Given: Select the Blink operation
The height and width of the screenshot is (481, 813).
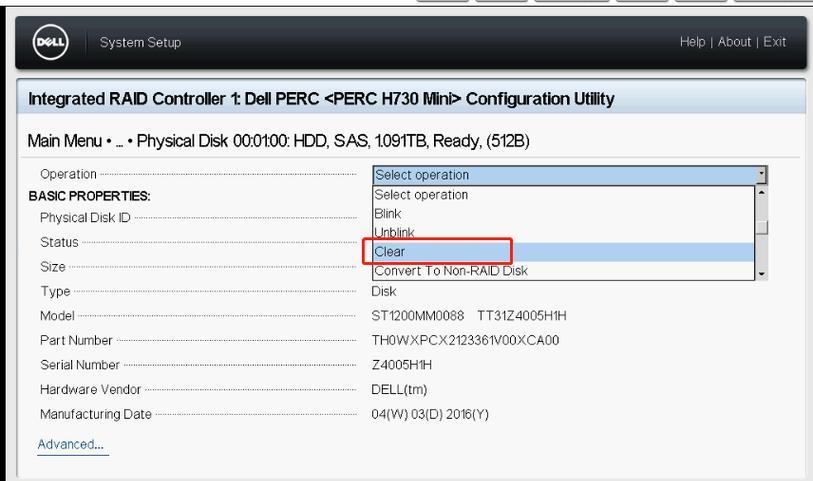Looking at the screenshot, I should click(564, 214).
